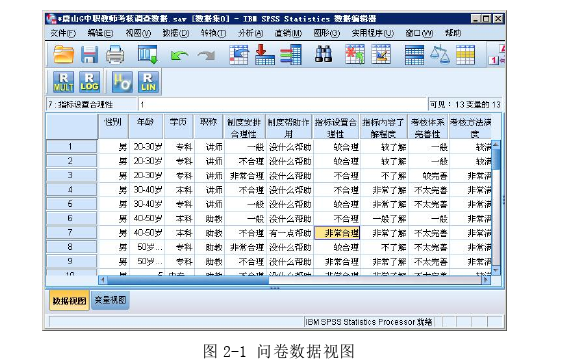This screenshot has width=564, height=361.
Task: Open the 实用程序(U) menu
Action: [372, 33]
